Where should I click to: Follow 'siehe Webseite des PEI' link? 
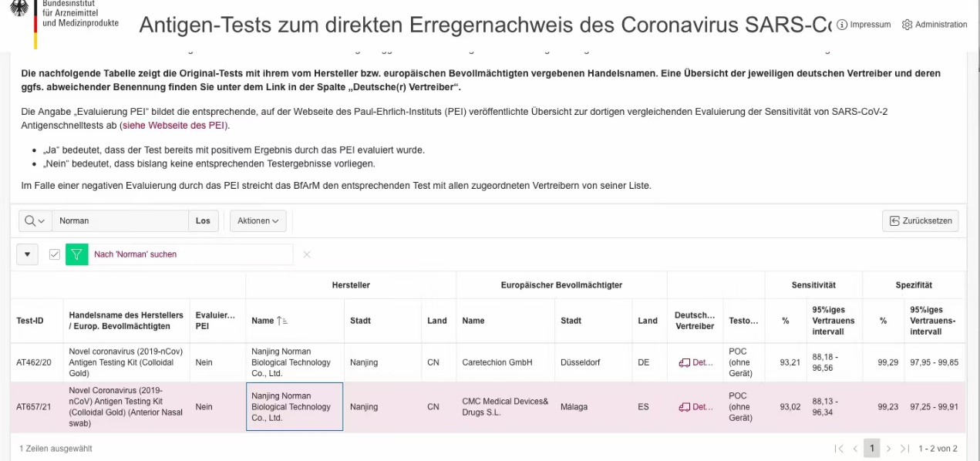[x=175, y=125]
